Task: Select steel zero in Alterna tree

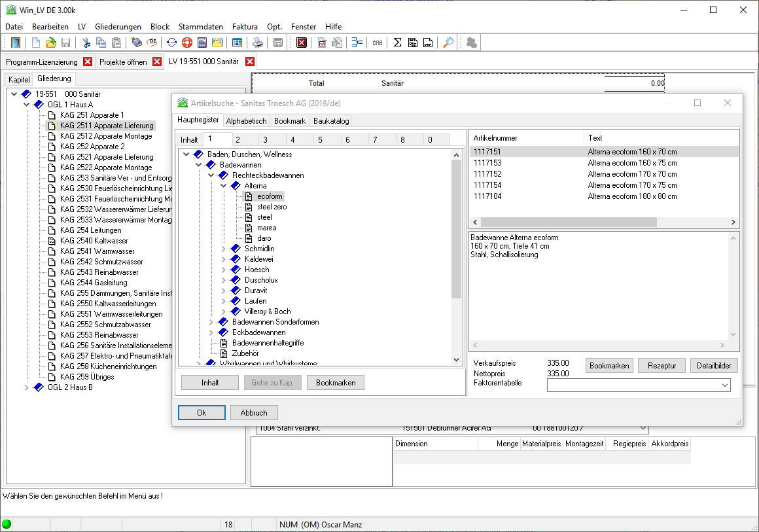Action: (272, 207)
